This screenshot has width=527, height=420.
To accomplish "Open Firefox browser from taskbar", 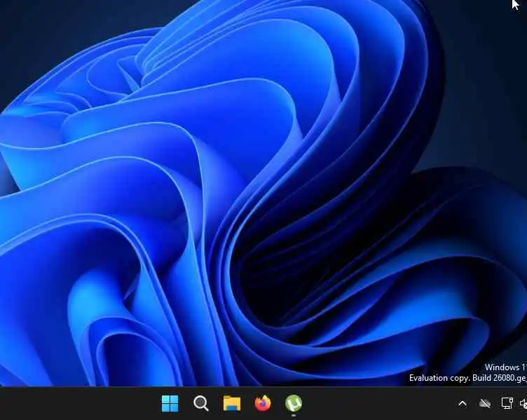I will coord(263,403).
